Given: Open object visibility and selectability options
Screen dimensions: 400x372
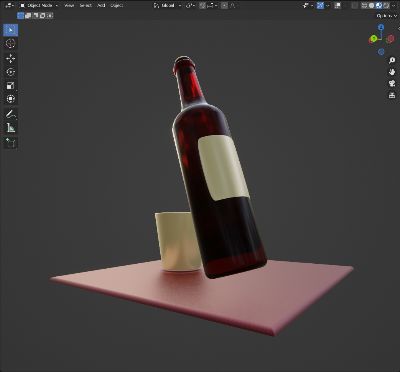Looking at the screenshot, I should [307, 5].
